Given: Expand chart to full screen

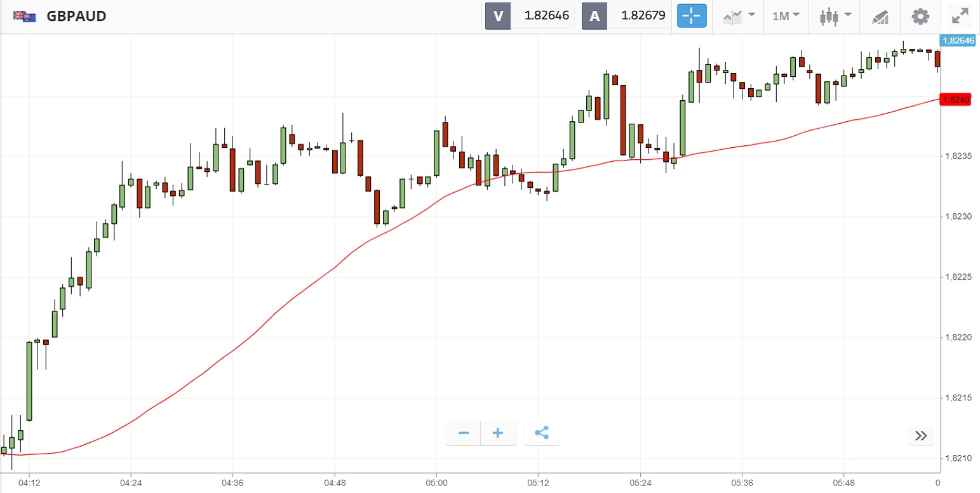Looking at the screenshot, I should (x=960, y=16).
